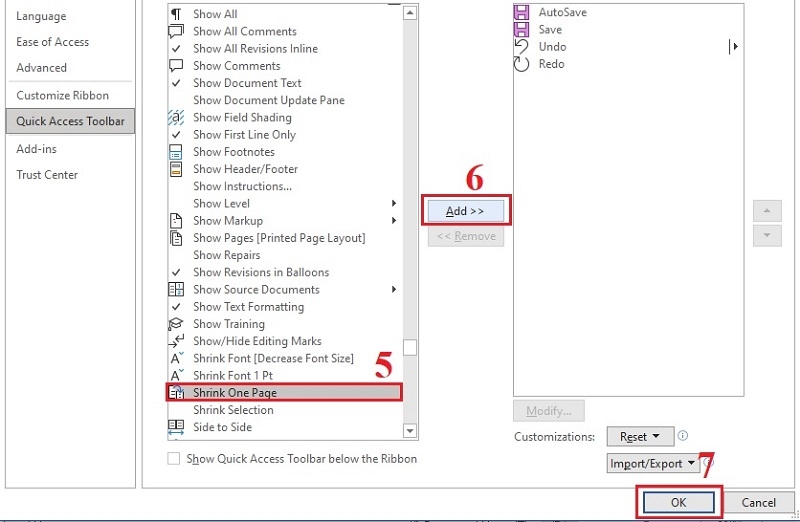Click the info icon beside Reset
The height and width of the screenshot is (522, 800).
pos(683,436)
